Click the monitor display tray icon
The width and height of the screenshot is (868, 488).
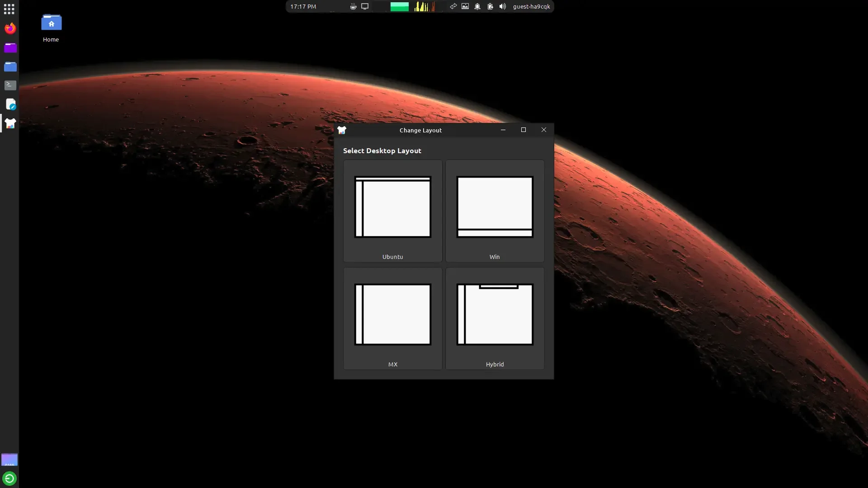pos(365,6)
